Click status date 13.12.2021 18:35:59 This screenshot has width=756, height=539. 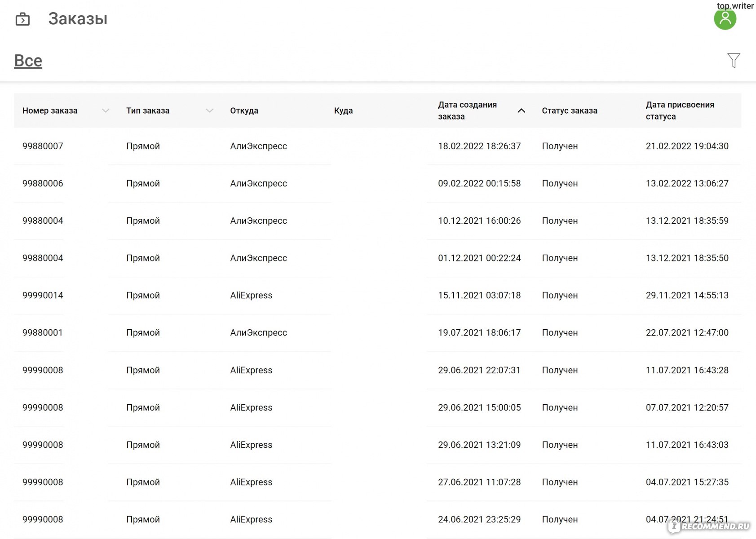pyautogui.click(x=687, y=221)
